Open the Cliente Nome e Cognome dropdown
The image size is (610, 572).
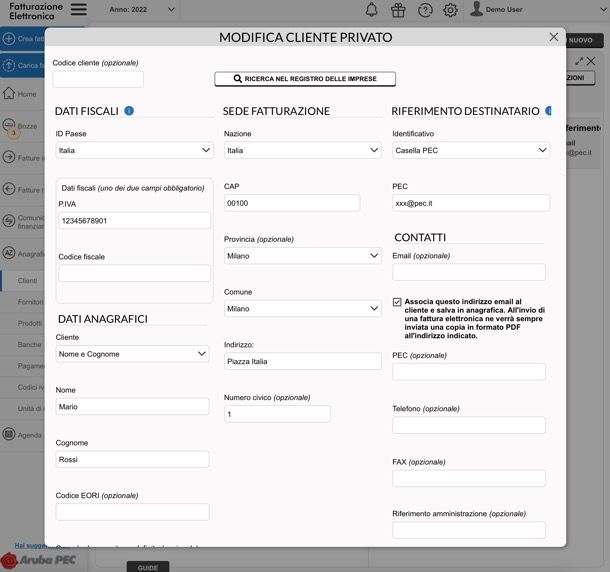click(132, 354)
